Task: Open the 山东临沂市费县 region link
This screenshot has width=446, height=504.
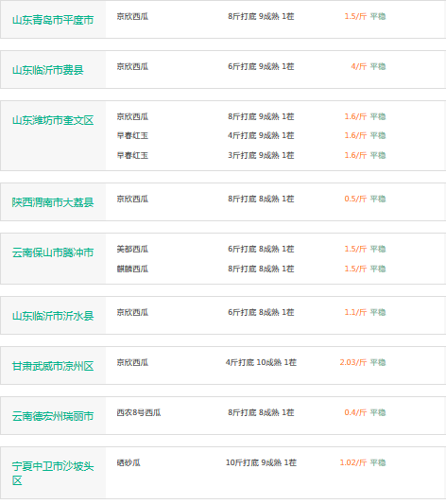Action: coord(48,70)
